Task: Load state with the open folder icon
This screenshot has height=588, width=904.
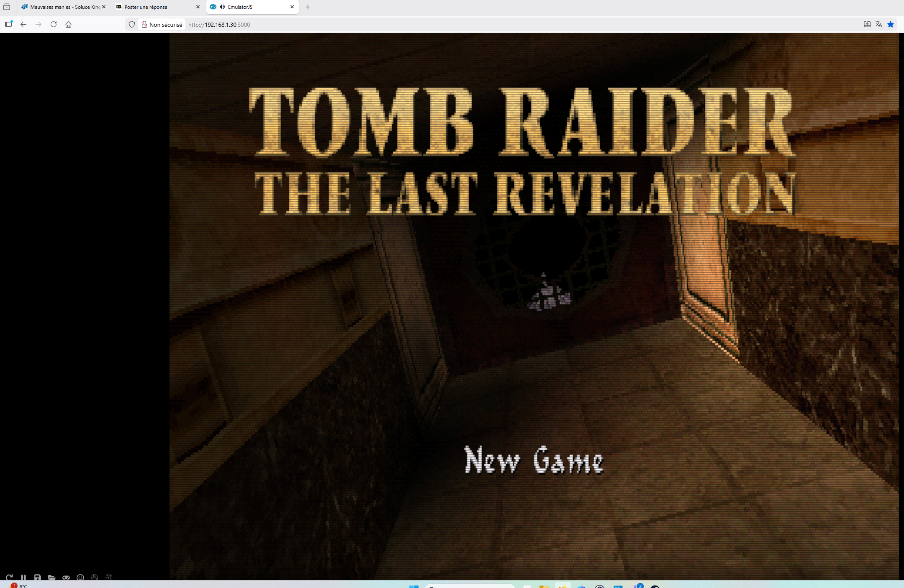Action: point(52,577)
